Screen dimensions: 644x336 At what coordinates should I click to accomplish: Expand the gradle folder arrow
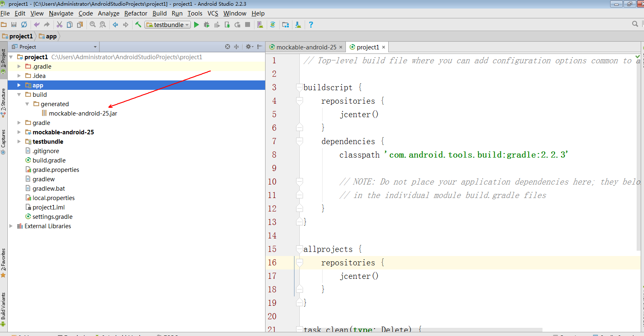[x=19, y=122]
